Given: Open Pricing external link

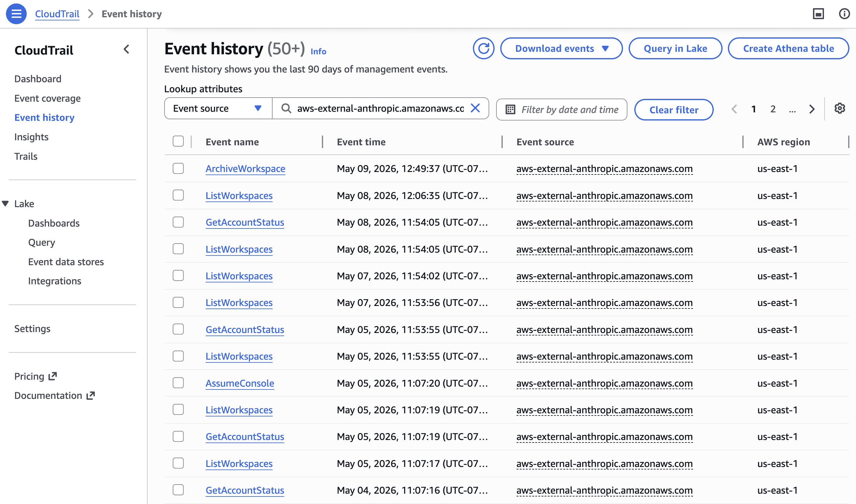Looking at the screenshot, I should coord(35,376).
